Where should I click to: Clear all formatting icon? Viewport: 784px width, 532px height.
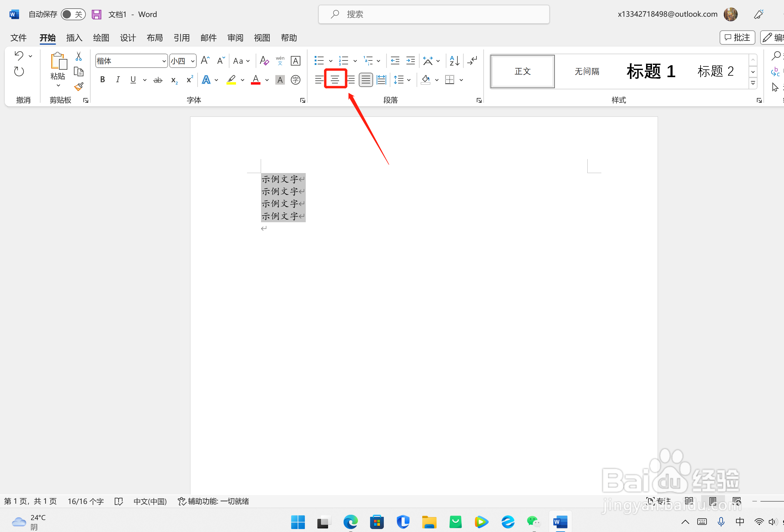(264, 61)
